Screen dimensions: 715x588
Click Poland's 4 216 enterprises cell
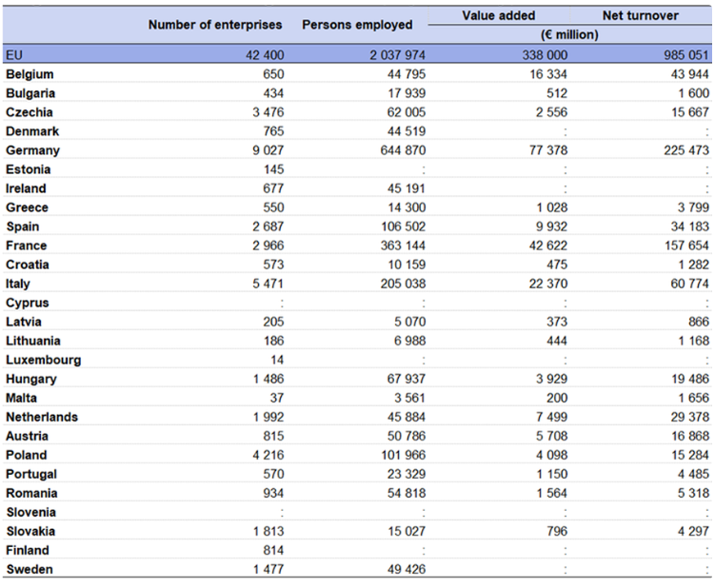click(x=267, y=455)
